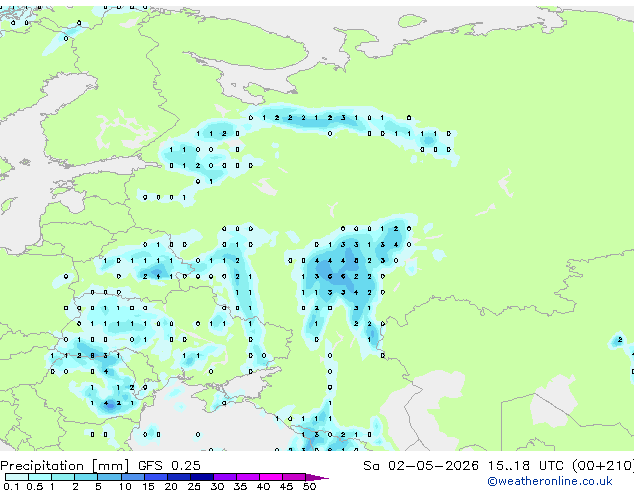Click the 0.5–1 mm legend color swatch

tap(40, 477)
